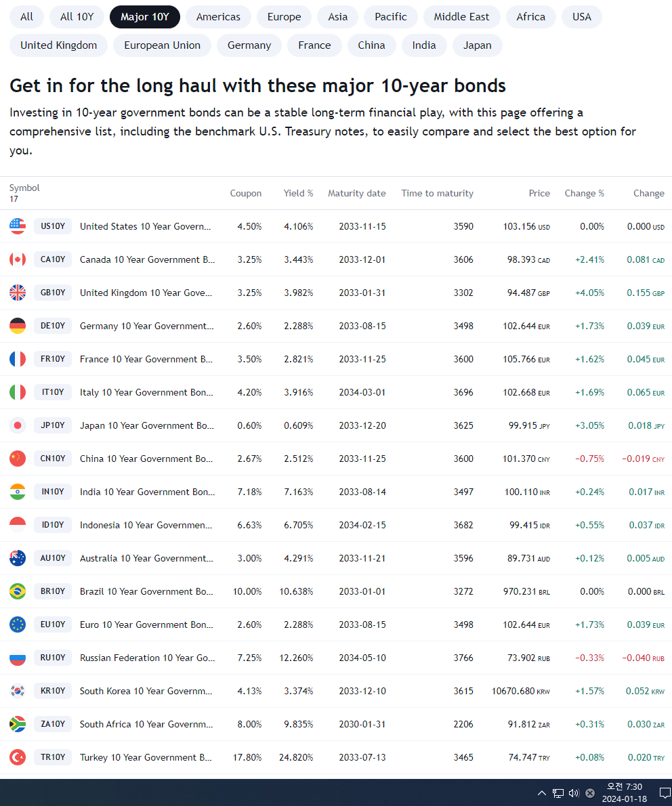Sort by the Change column header

click(649, 193)
